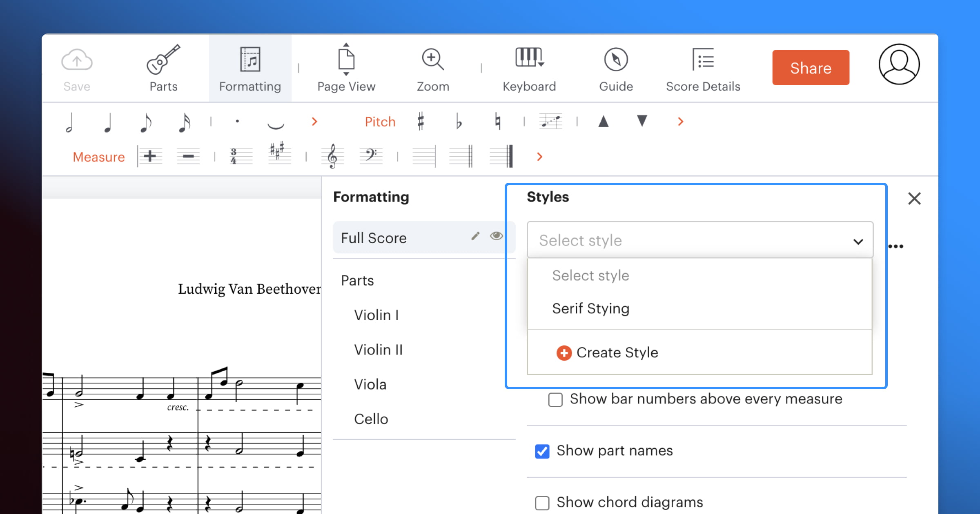Select Violin II part
This screenshot has width=980, height=514.
[378, 350]
